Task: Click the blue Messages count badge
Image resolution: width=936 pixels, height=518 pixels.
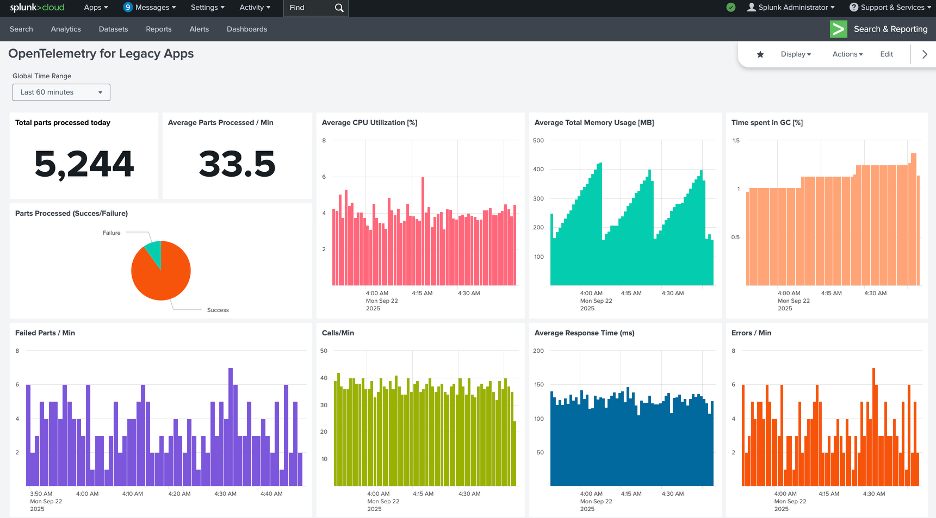Action: coord(128,8)
